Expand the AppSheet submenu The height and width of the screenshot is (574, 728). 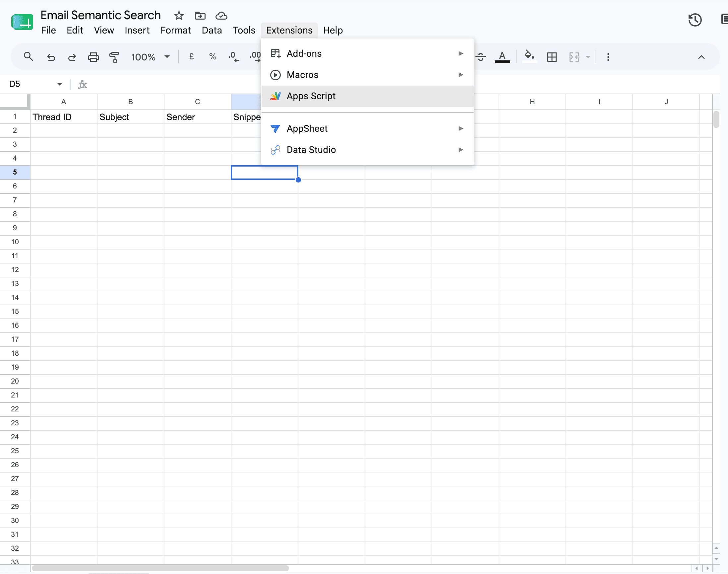[x=367, y=128]
